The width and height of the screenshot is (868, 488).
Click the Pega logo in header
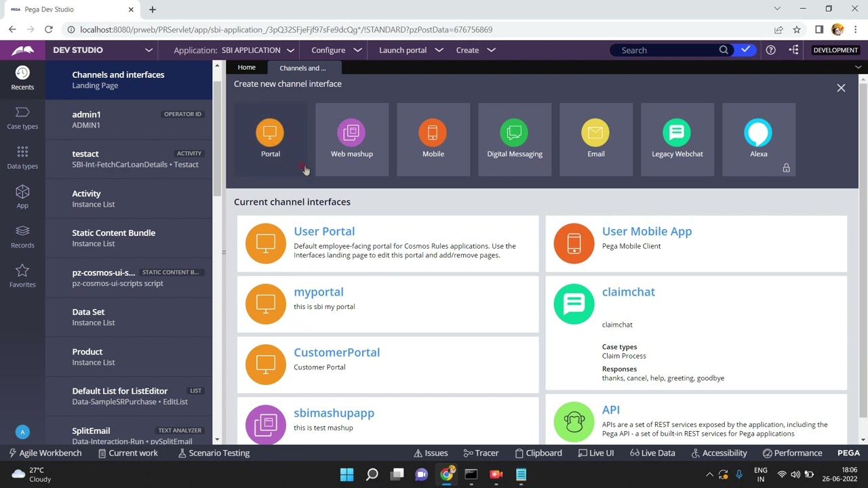point(22,50)
